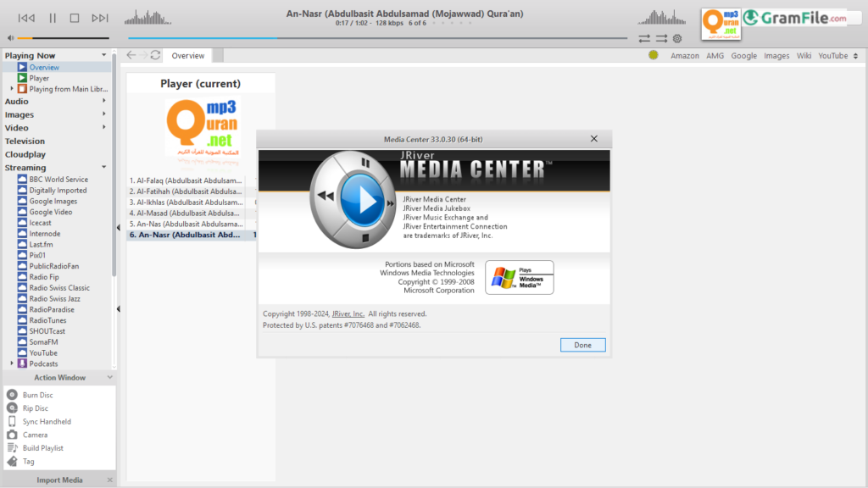Image resolution: width=868 pixels, height=488 pixels.
Task: Expand the Images section in sidebar
Action: tap(103, 114)
